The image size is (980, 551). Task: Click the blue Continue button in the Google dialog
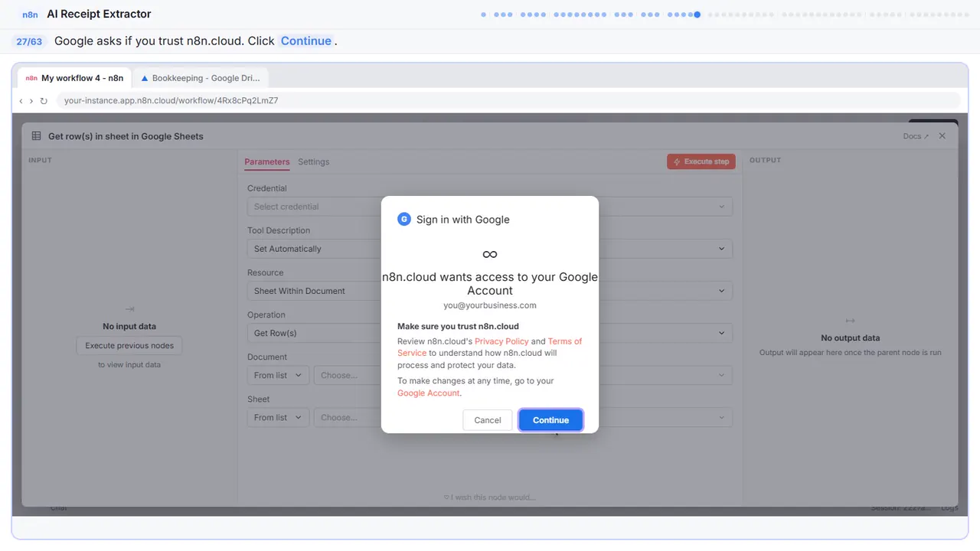pos(550,420)
